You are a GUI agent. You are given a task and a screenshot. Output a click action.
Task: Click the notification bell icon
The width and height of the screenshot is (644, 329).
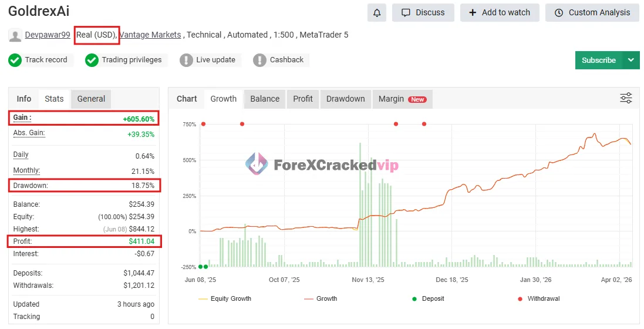(377, 12)
